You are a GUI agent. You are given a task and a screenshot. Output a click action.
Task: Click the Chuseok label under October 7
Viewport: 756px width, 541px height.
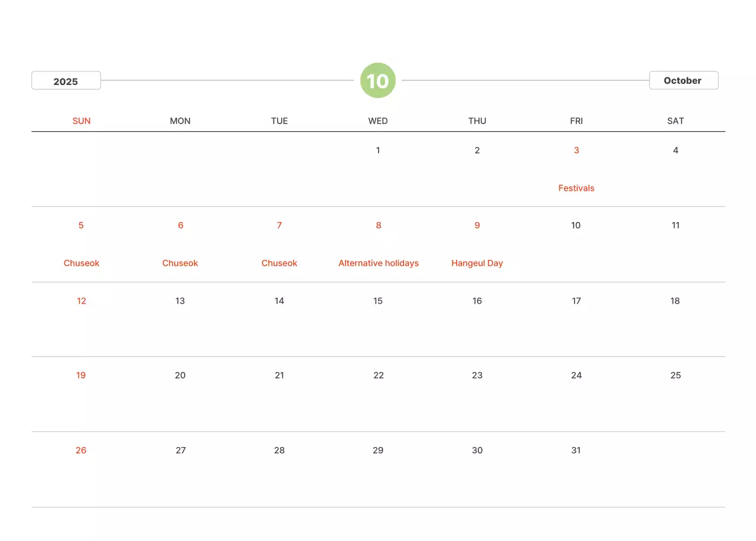point(279,263)
